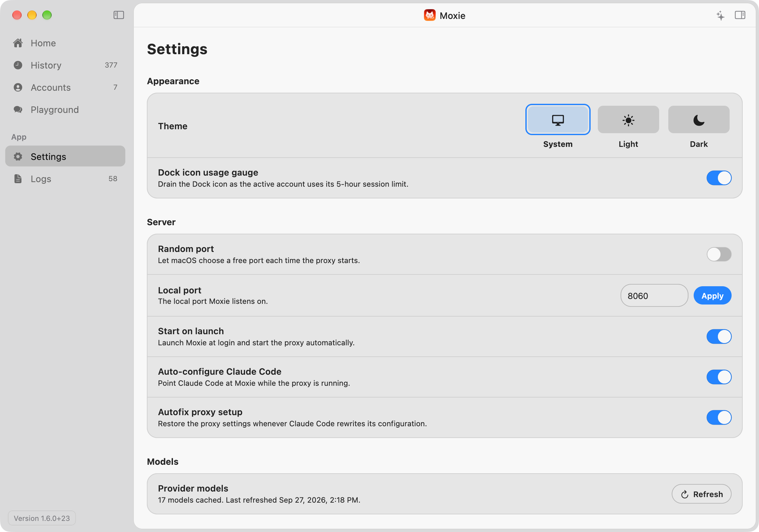
Task: Click the Home house icon
Action: tap(18, 43)
